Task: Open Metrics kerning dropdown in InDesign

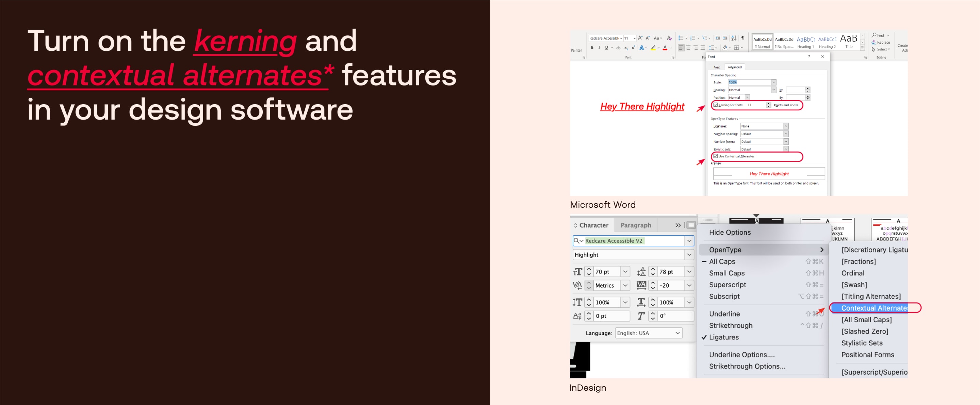Action: tap(625, 285)
